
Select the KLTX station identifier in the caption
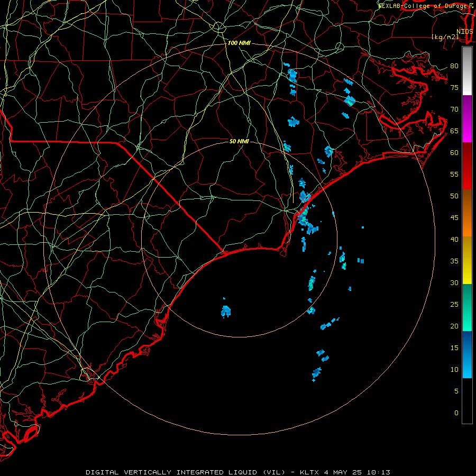pyautogui.click(x=309, y=472)
